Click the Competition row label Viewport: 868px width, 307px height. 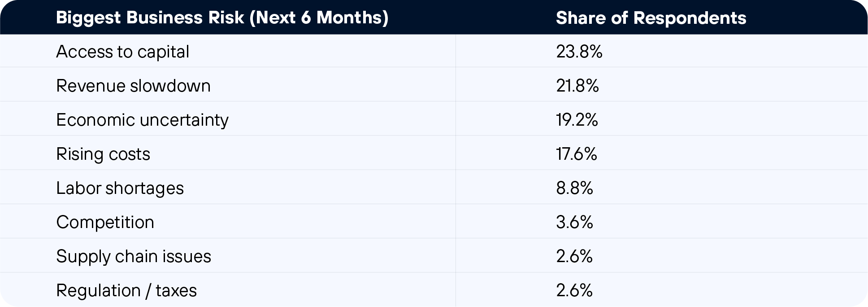click(105, 222)
